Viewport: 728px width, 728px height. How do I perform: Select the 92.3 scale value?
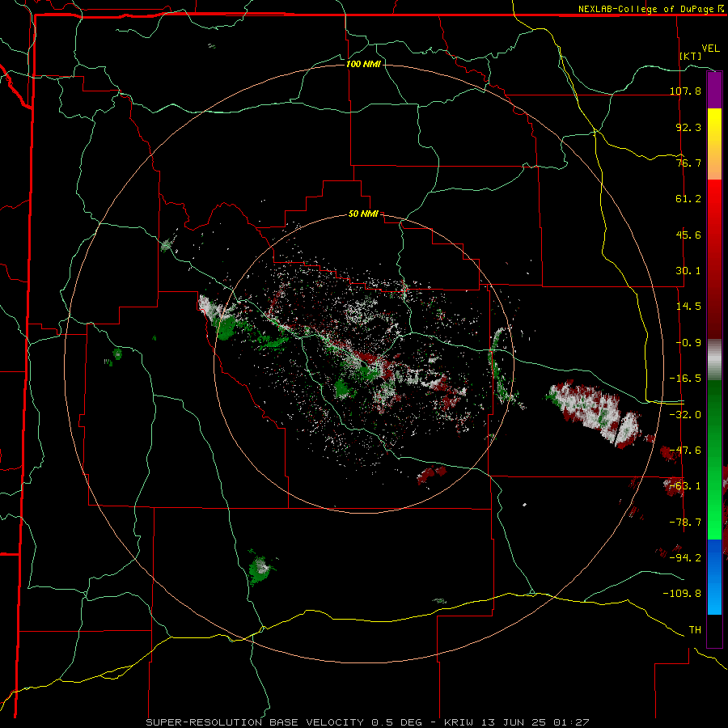[x=688, y=127]
